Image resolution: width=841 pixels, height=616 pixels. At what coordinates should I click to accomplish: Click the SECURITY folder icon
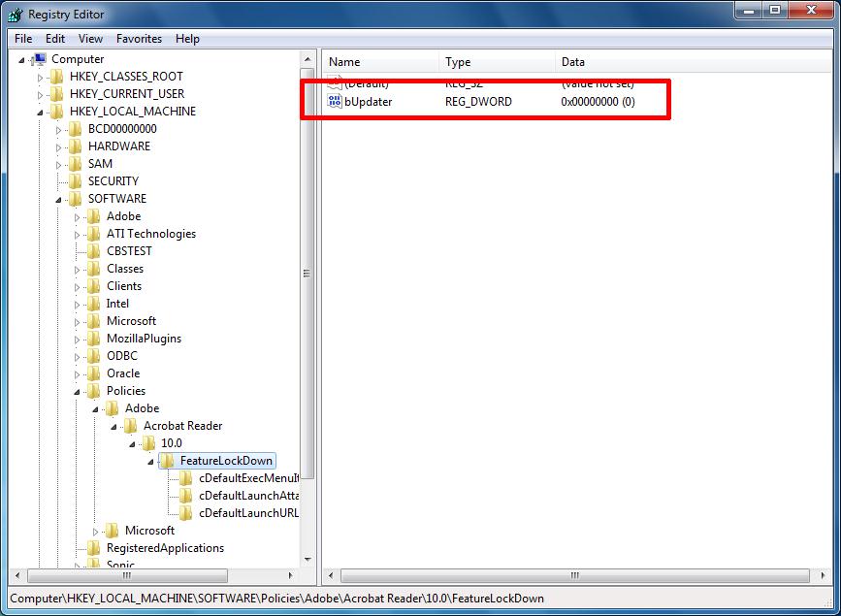(76, 181)
